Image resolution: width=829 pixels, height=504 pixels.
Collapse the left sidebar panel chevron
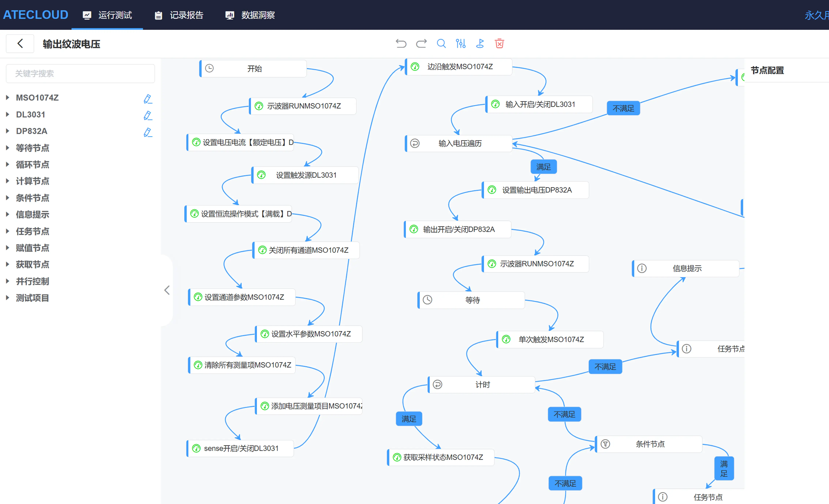(x=167, y=290)
